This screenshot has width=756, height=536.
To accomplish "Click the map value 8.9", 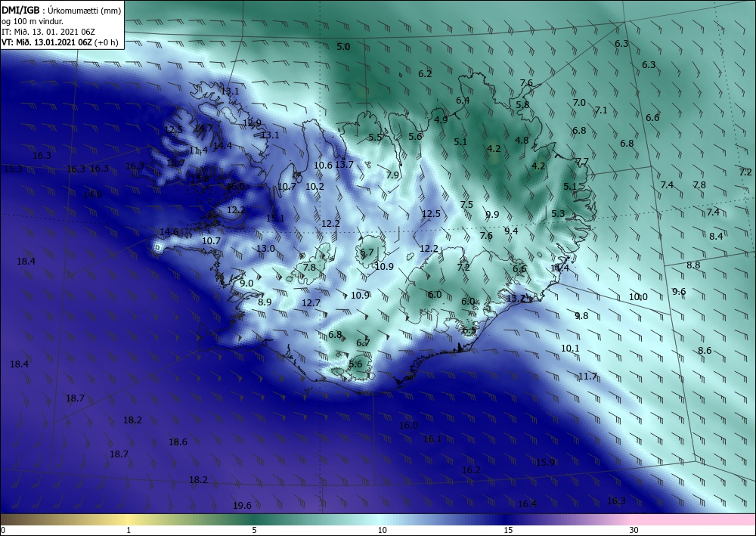I will click(265, 302).
